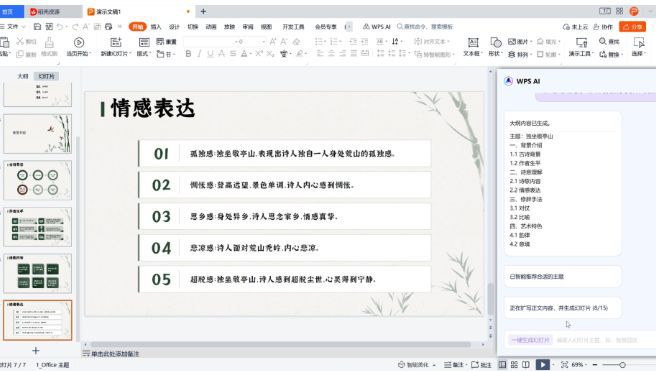Decrease font size A- icon
The image size is (656, 371).
[x=284, y=41]
